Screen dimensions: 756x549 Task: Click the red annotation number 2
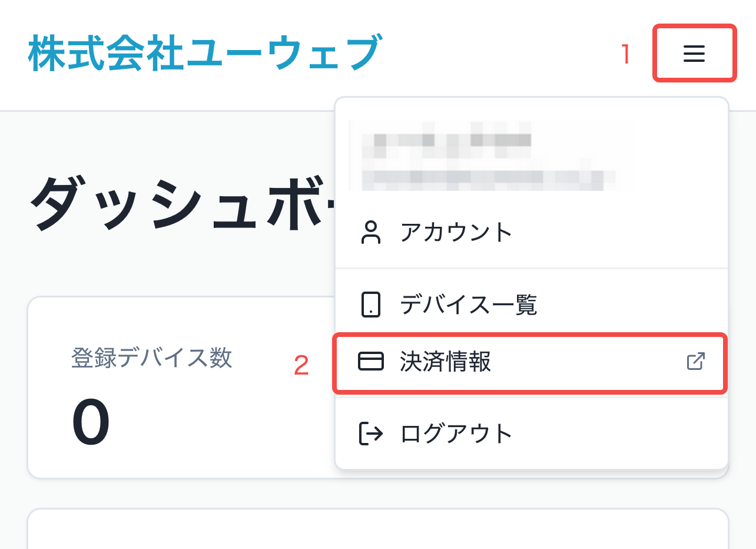click(x=301, y=366)
